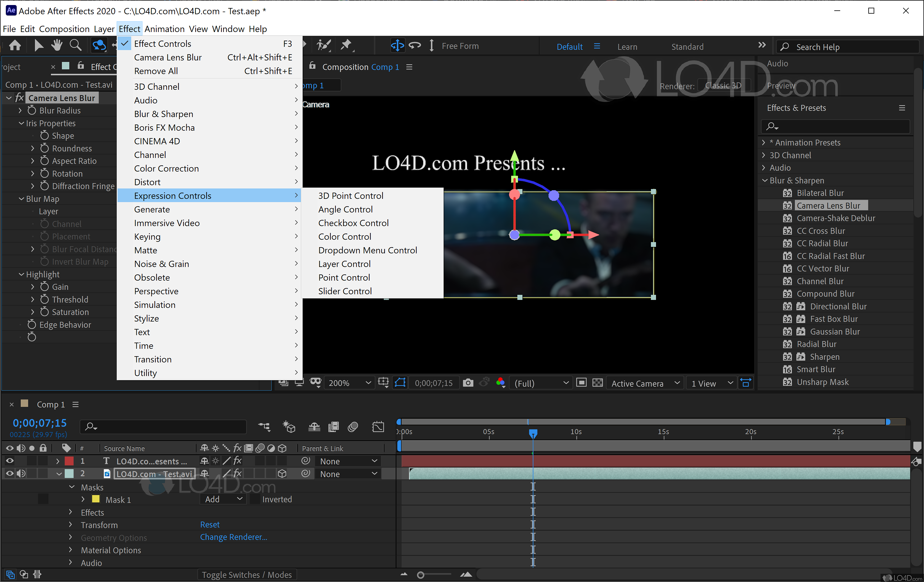Click the Show Channel color icon
This screenshot has width=924, height=582.
pos(500,383)
